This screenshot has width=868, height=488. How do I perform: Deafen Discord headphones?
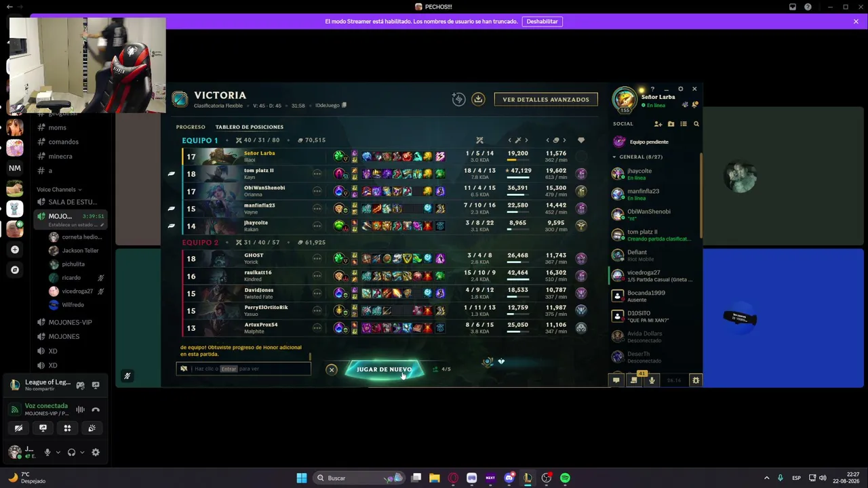pyautogui.click(x=71, y=452)
